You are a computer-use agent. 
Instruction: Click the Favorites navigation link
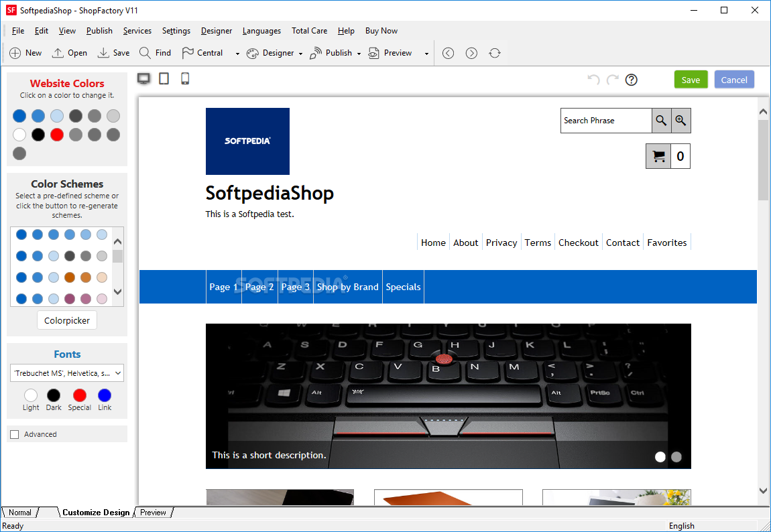[667, 243]
